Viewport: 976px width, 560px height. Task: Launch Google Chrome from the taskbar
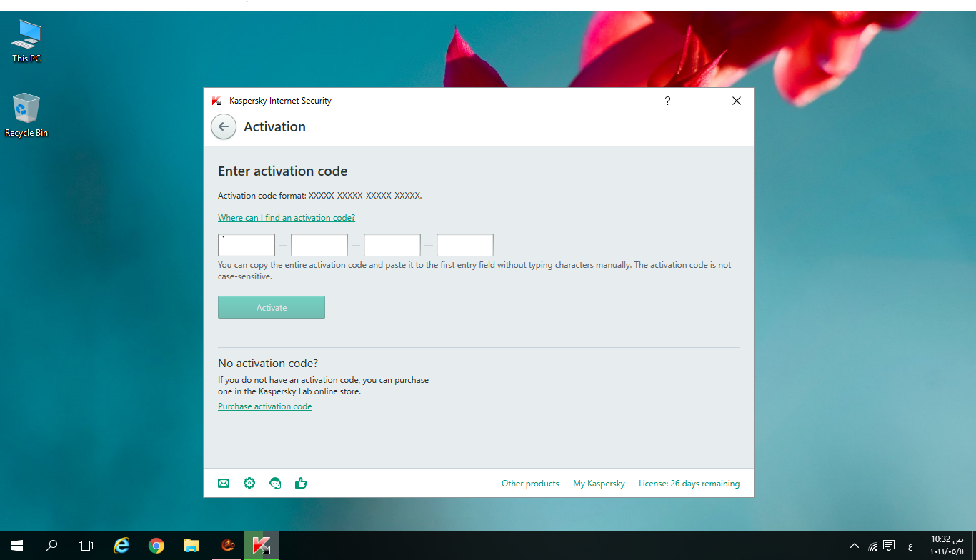click(x=156, y=546)
